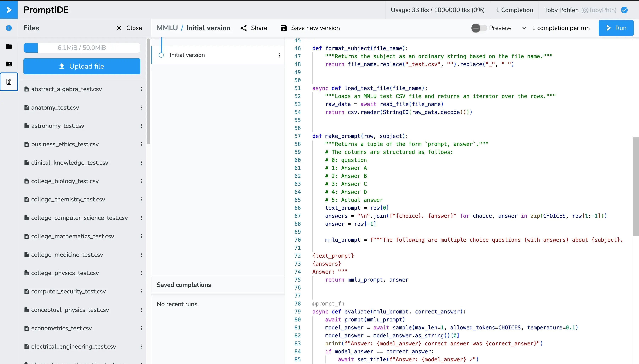Close the Files panel
The image size is (639, 364).
point(129,28)
